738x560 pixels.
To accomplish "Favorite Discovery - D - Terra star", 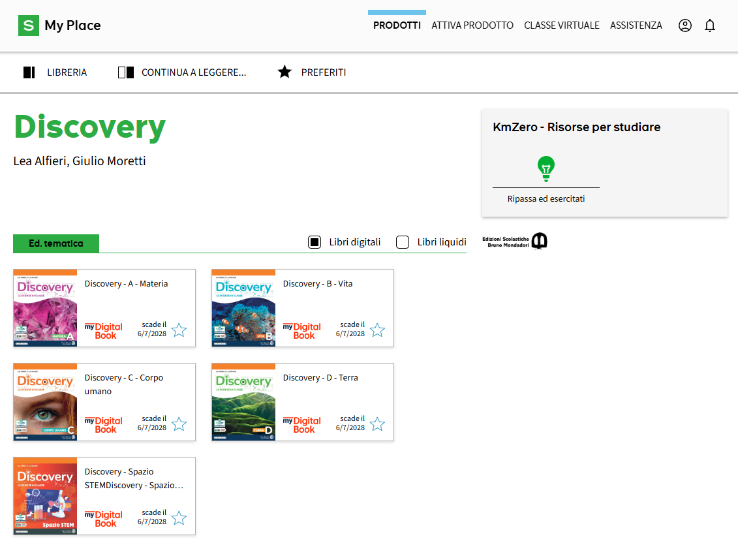I will (377, 424).
